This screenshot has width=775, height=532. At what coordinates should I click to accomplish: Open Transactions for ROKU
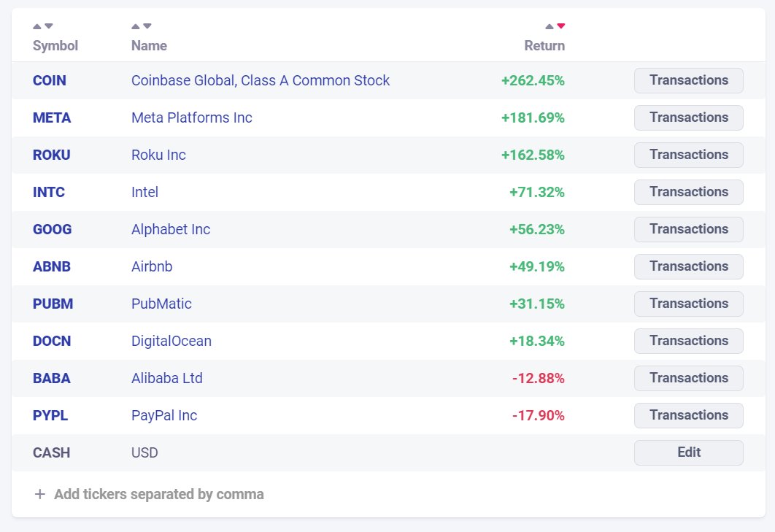click(x=688, y=155)
